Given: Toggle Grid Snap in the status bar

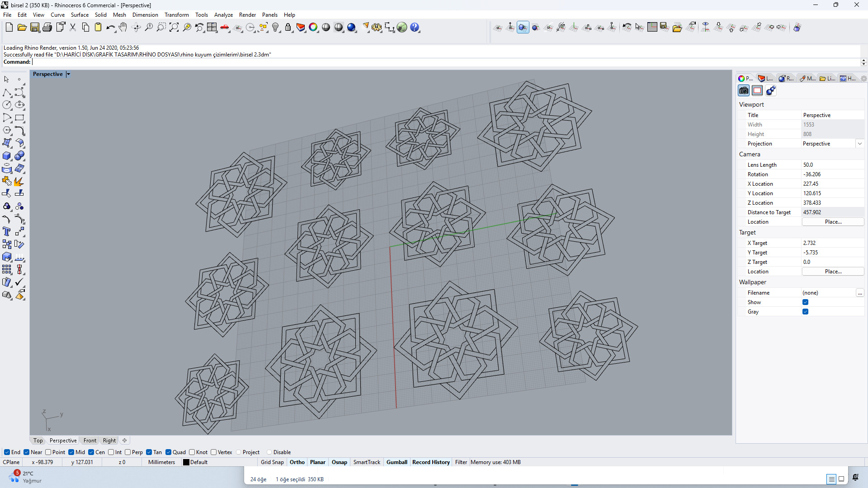Looking at the screenshot, I should (272, 462).
